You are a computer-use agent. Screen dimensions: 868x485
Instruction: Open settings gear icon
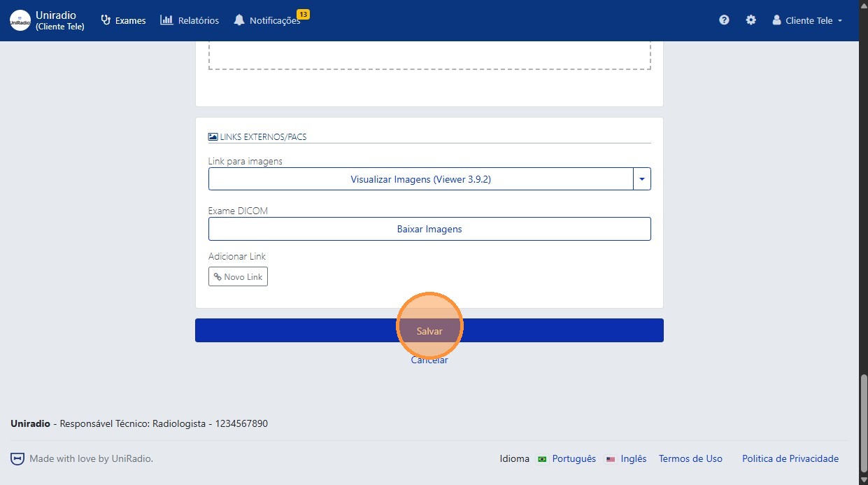click(750, 20)
